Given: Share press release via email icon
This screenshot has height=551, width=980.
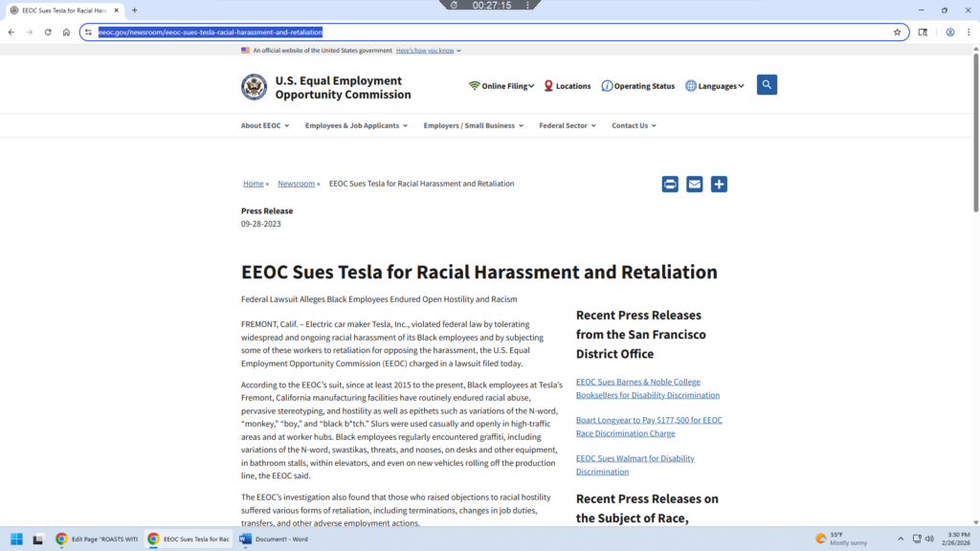Looking at the screenshot, I should click(695, 185).
